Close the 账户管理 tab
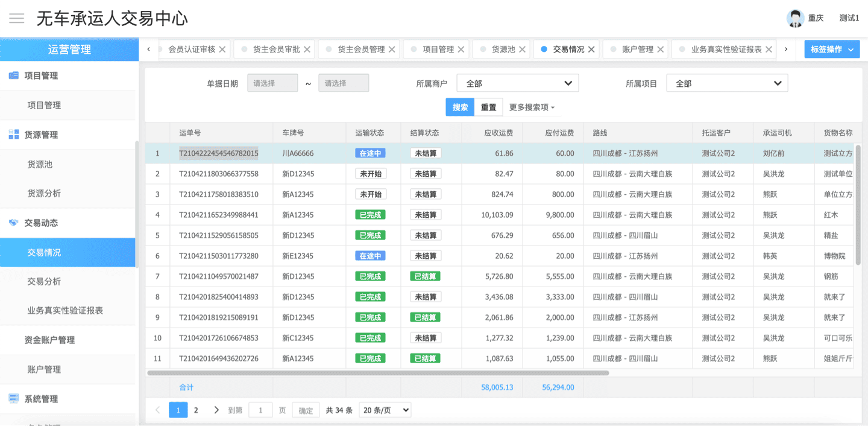Screen dimensions: 868x426 tap(661, 49)
